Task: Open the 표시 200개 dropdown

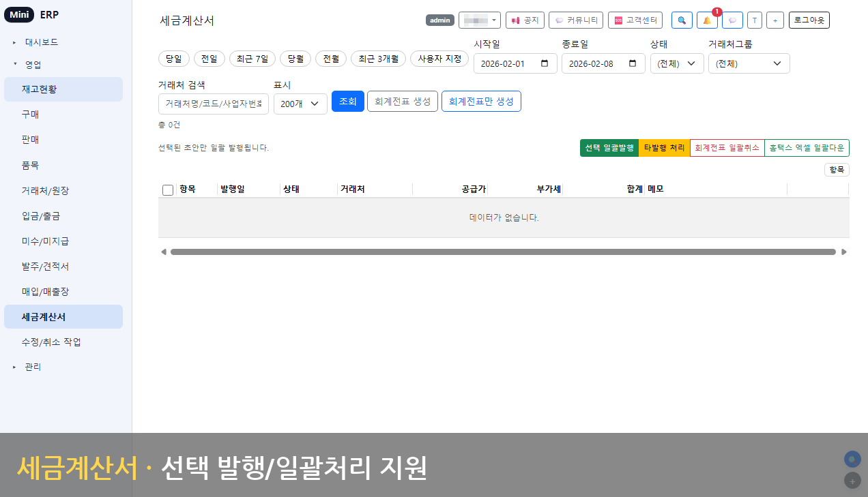Action: (x=300, y=104)
